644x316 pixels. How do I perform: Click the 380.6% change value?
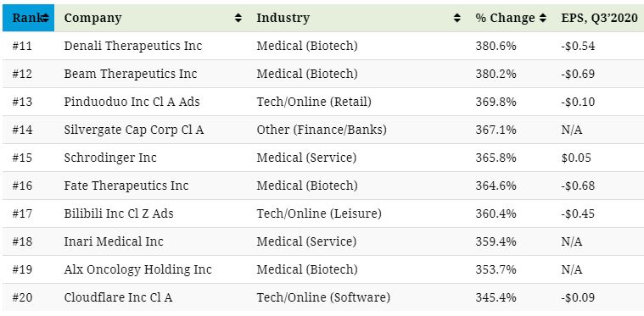(x=496, y=46)
